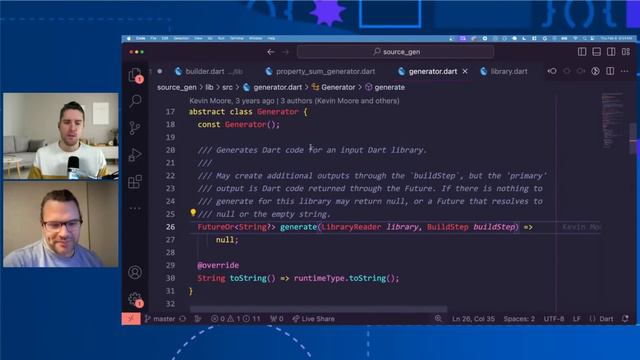Open the Source Control view

[x=135, y=128]
